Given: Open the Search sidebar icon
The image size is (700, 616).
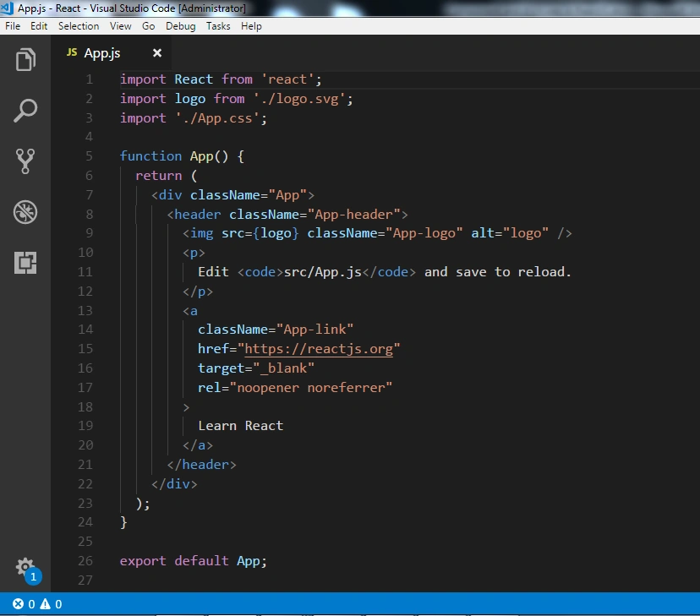Looking at the screenshot, I should pos(25,110).
